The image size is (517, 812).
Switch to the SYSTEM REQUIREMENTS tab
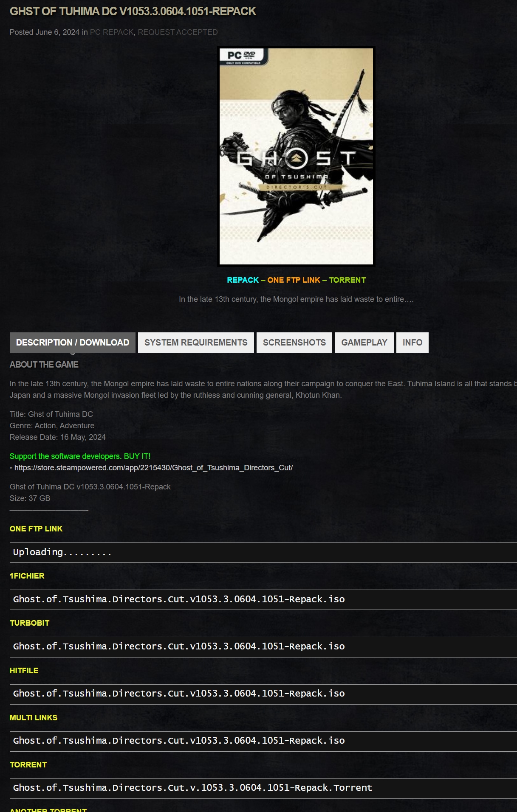coord(196,343)
